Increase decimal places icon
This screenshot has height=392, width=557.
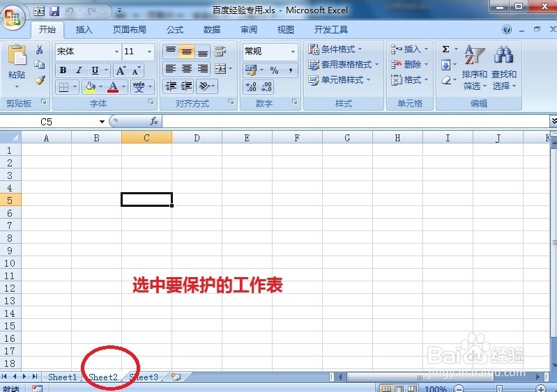pyautogui.click(x=251, y=87)
